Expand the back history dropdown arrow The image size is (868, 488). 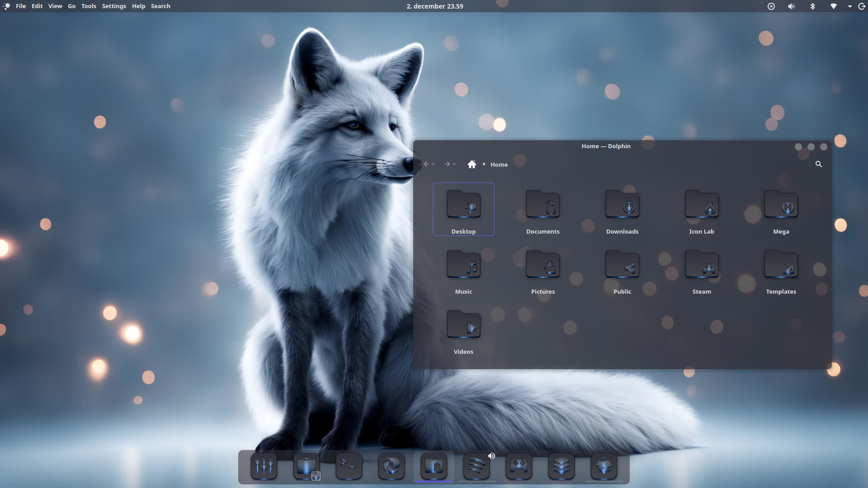pyautogui.click(x=433, y=164)
